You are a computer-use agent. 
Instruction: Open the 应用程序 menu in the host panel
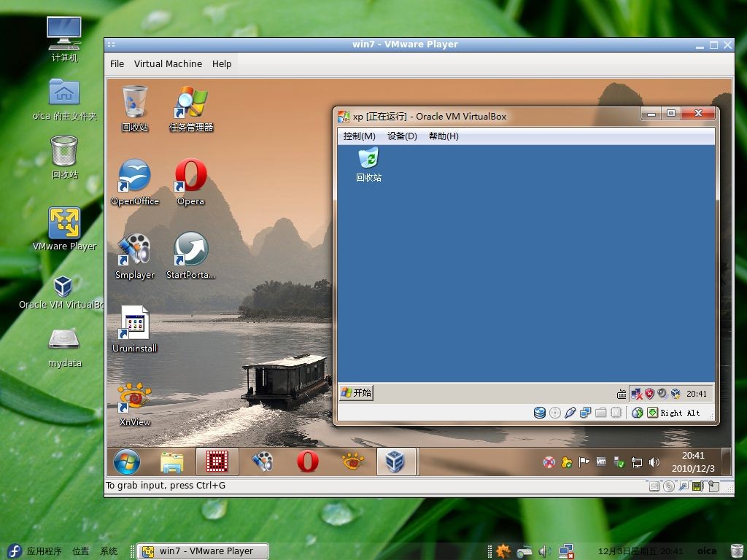click(x=44, y=551)
